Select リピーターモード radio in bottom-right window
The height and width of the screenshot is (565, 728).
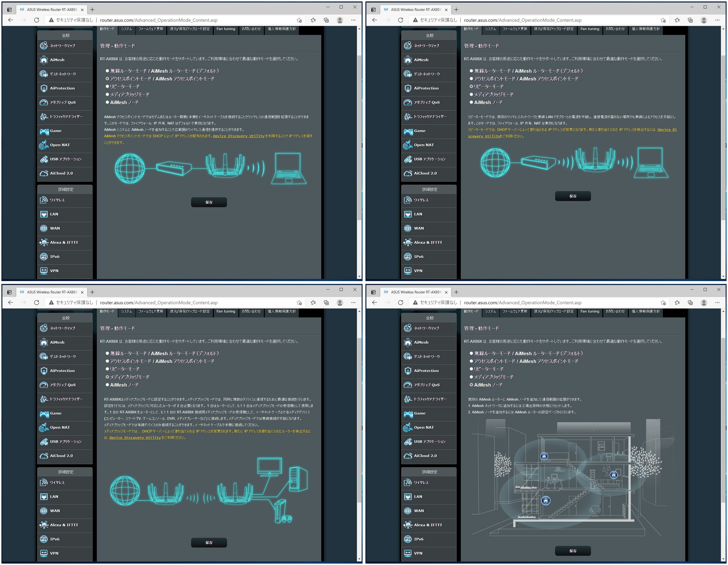click(x=471, y=369)
